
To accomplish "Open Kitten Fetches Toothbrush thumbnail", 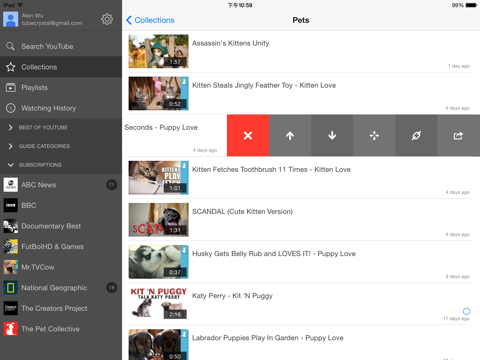I will pyautogui.click(x=159, y=178).
